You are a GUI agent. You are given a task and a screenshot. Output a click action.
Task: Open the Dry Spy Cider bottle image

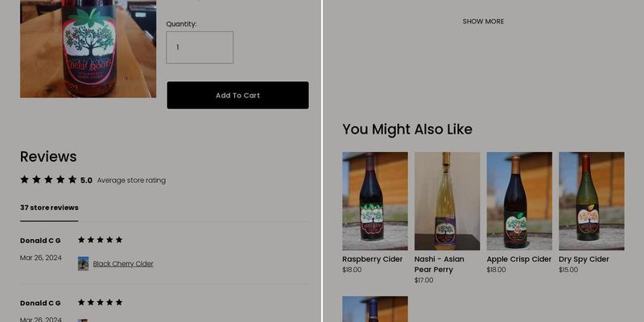[x=591, y=201]
